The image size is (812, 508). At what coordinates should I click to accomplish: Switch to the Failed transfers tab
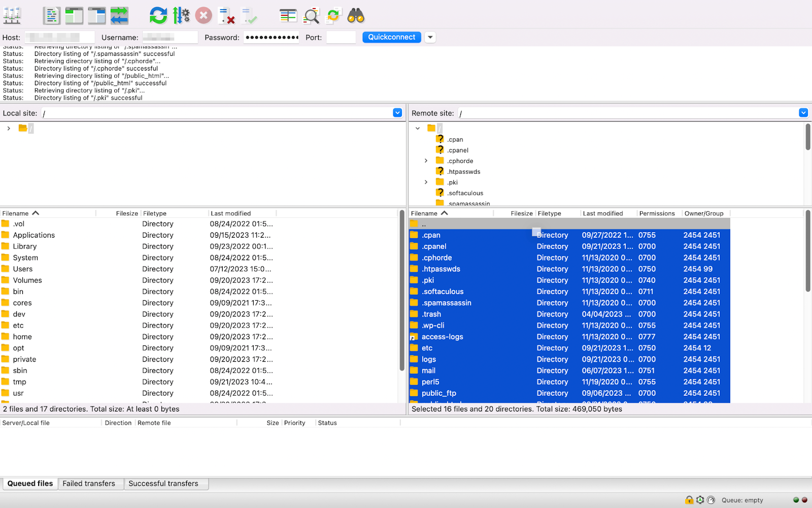(x=89, y=484)
